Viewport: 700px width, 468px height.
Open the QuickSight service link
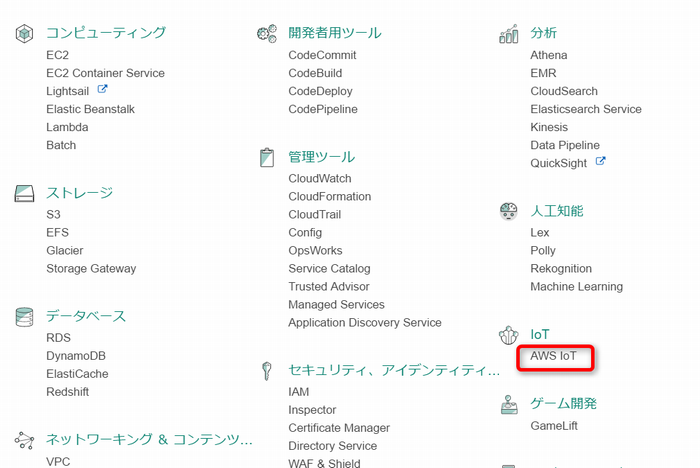pos(558,163)
